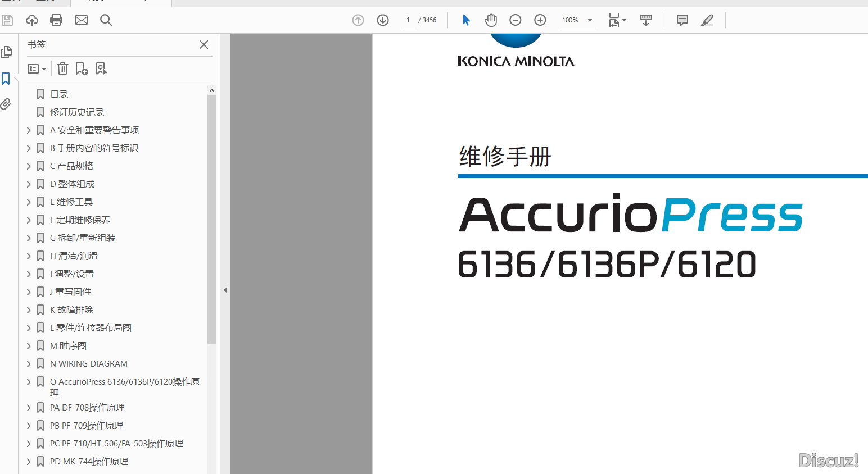Viewport: 868px width, 474px height.
Task: Toggle the attachments paperclip panel
Action: pyautogui.click(x=6, y=104)
